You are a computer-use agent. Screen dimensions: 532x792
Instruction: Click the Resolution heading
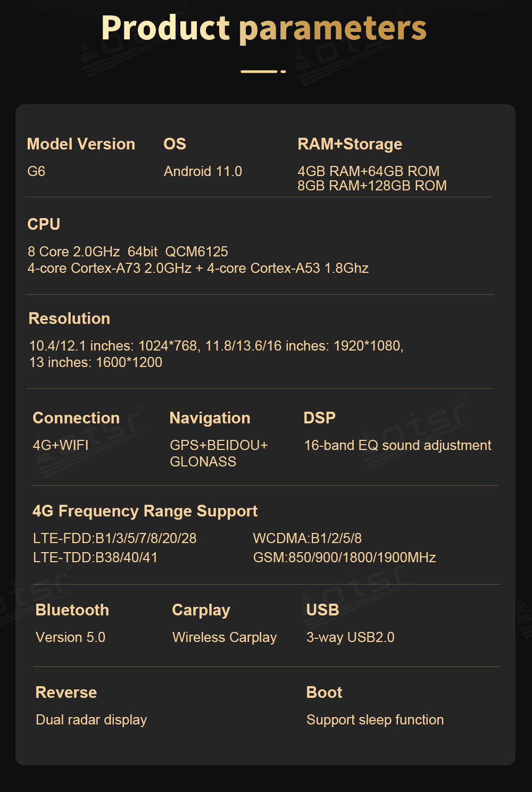69,319
